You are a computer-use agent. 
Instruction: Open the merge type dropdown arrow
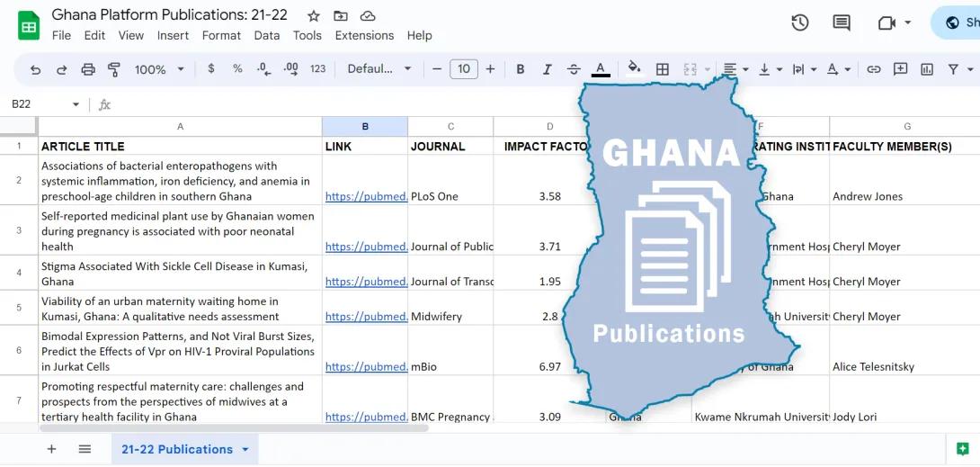(708, 69)
